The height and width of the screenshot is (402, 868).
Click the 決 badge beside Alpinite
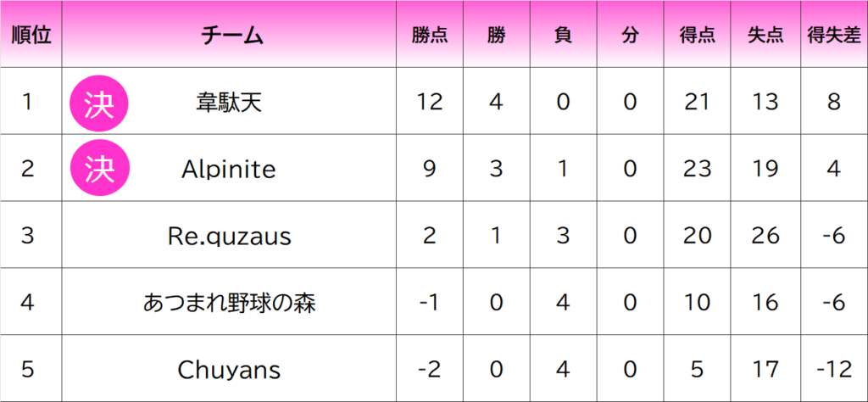coord(98,169)
